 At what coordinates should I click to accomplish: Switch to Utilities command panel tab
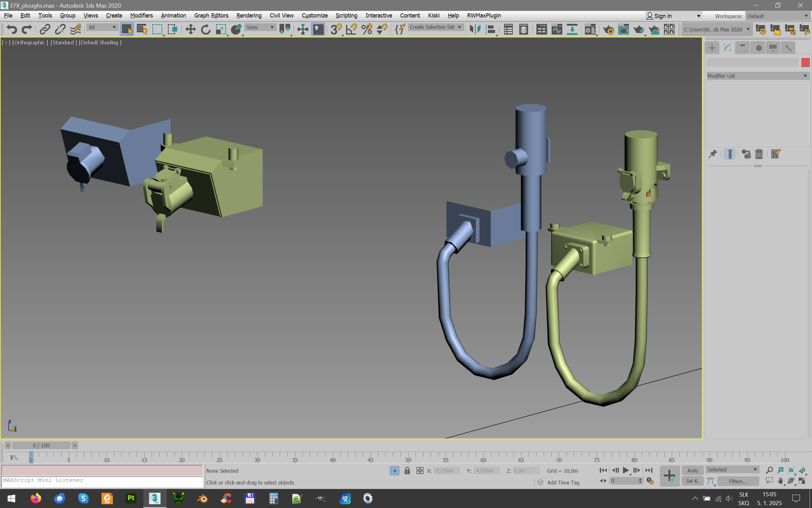(x=788, y=48)
